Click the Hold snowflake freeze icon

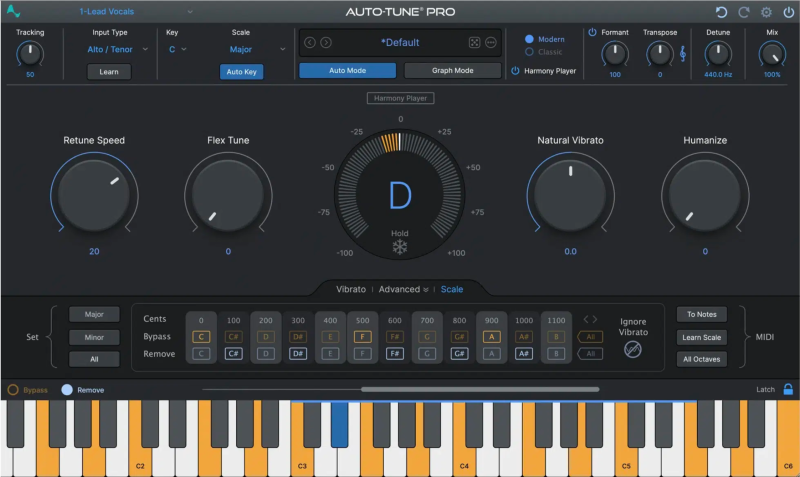click(400, 247)
